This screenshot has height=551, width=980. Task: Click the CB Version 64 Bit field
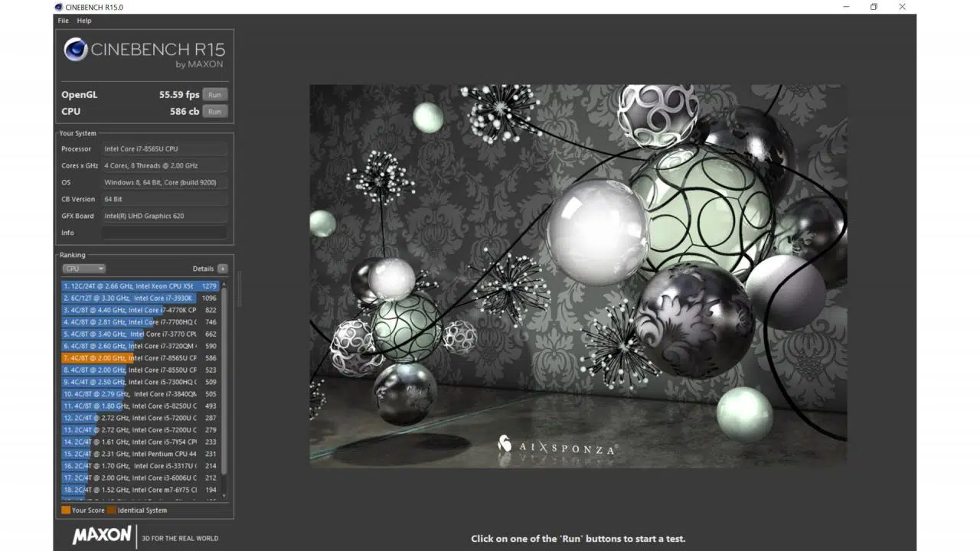coord(165,199)
